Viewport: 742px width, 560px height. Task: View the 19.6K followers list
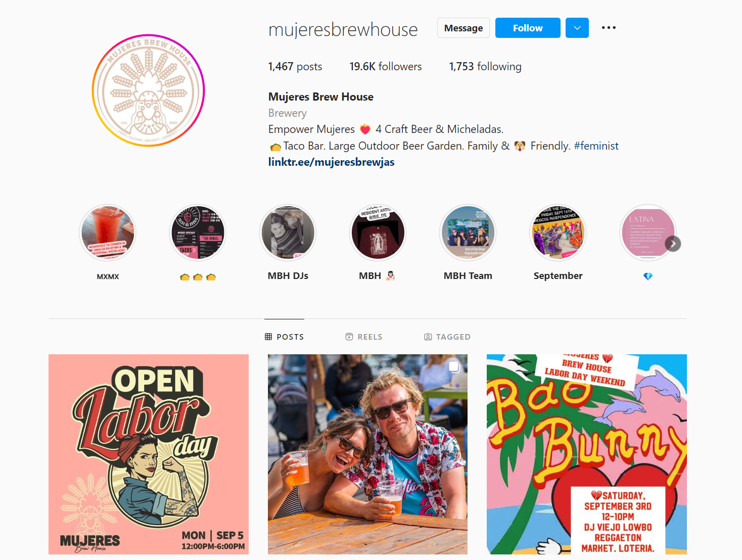[x=385, y=66]
